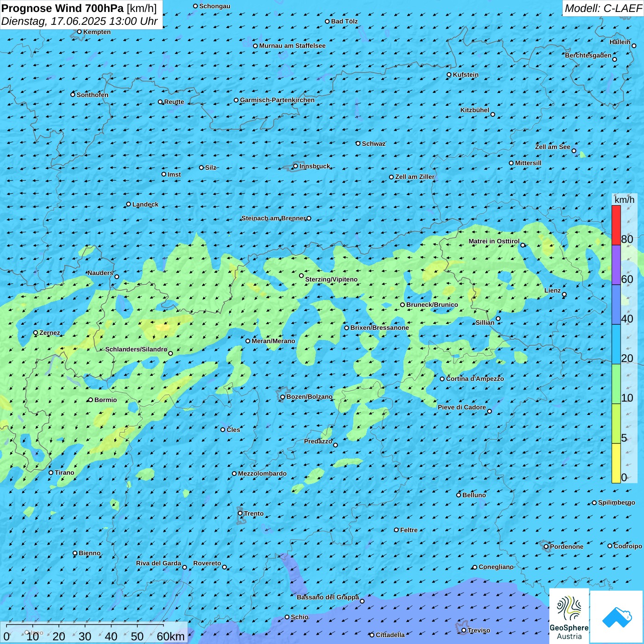The image size is (644, 644).
Task: Click the Schwaz label
Action: (374, 144)
